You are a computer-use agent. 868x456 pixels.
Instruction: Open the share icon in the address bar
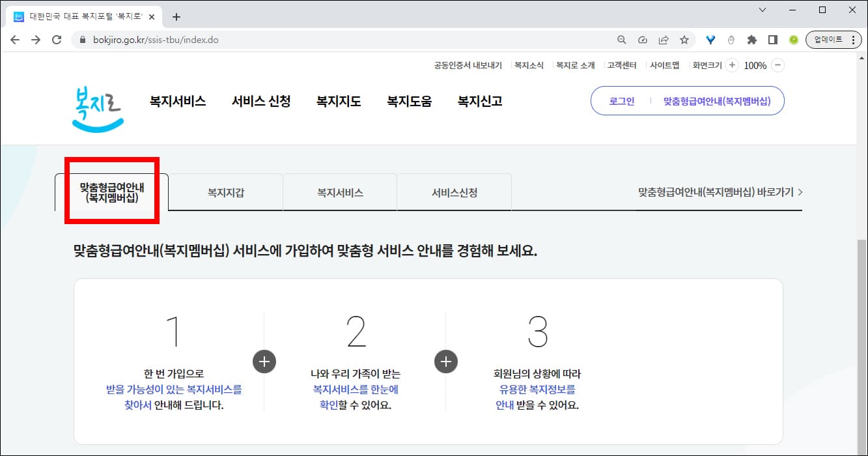coord(664,39)
